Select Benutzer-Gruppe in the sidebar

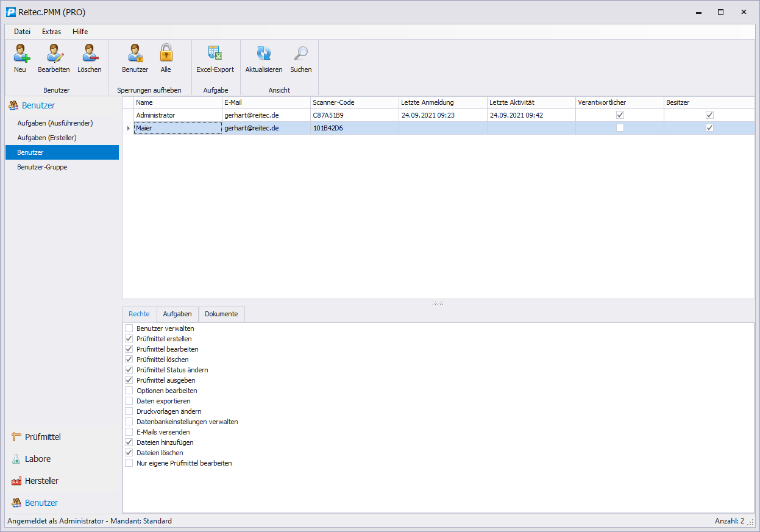42,167
